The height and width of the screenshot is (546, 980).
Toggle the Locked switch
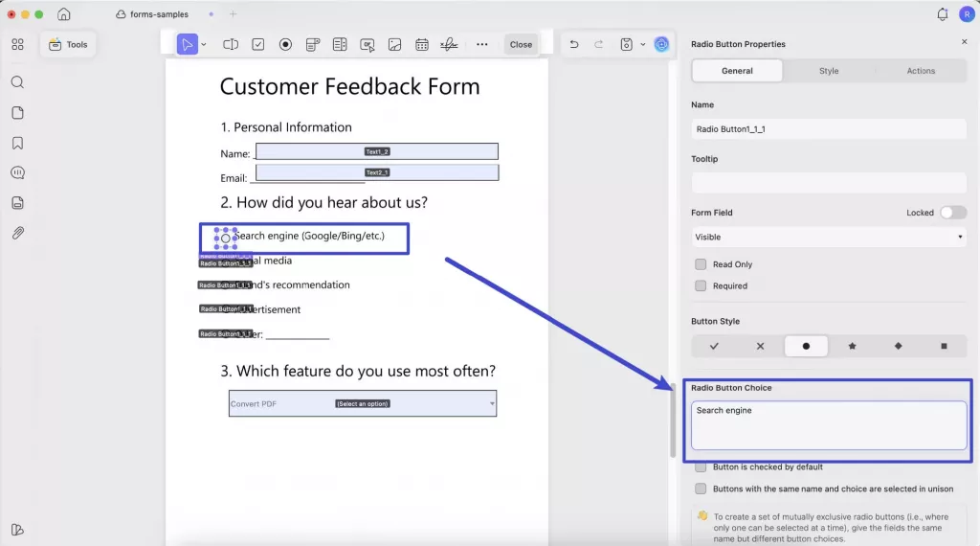pyautogui.click(x=953, y=213)
